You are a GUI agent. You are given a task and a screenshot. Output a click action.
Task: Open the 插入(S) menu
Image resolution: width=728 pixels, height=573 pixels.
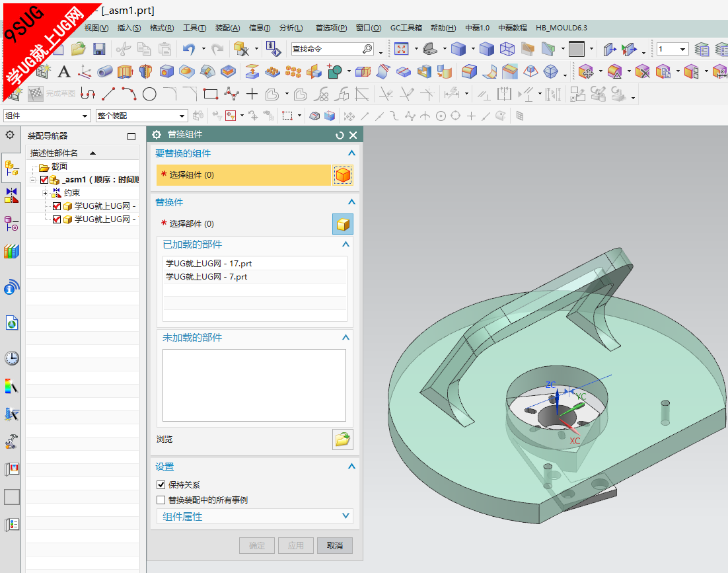click(x=129, y=28)
